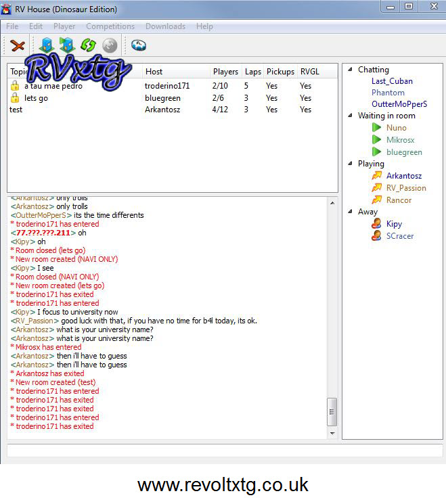Select the 'lets go' room row
This screenshot has height=504, width=446.
[x=173, y=97]
